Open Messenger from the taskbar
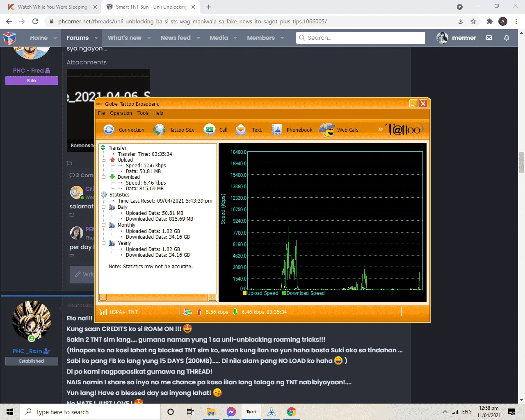The width and height of the screenshot is (525, 420). click(231, 412)
